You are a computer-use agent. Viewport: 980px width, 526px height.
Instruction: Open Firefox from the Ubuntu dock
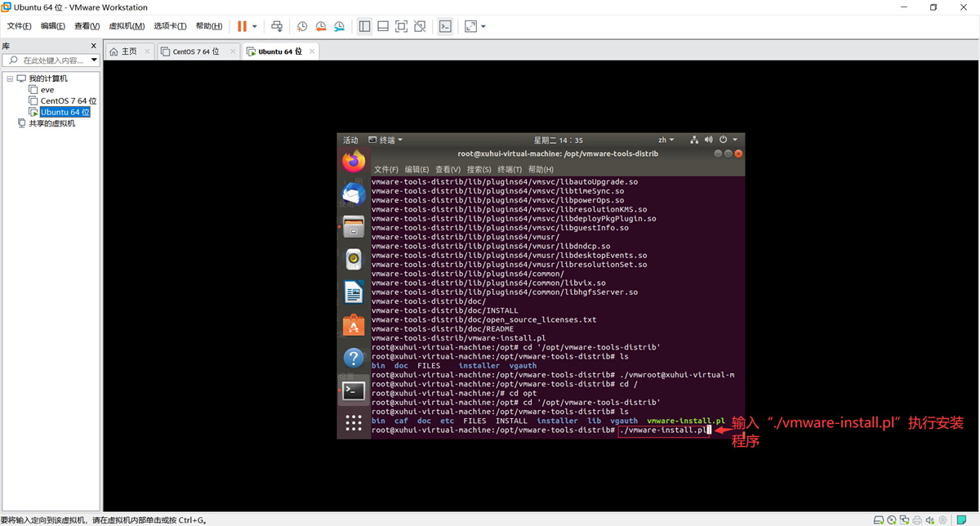354,161
